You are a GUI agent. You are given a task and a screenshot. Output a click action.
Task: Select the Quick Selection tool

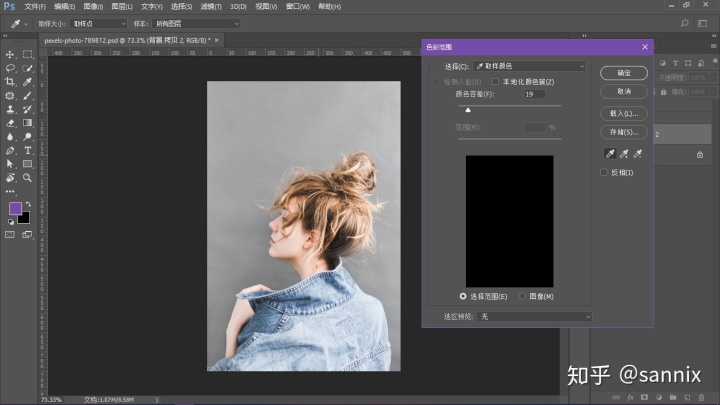tap(28, 68)
